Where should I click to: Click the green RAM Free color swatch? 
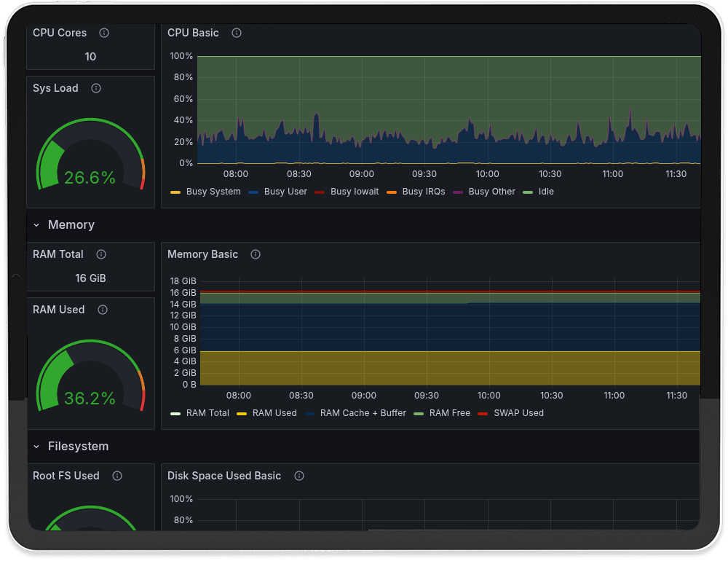[x=419, y=413]
